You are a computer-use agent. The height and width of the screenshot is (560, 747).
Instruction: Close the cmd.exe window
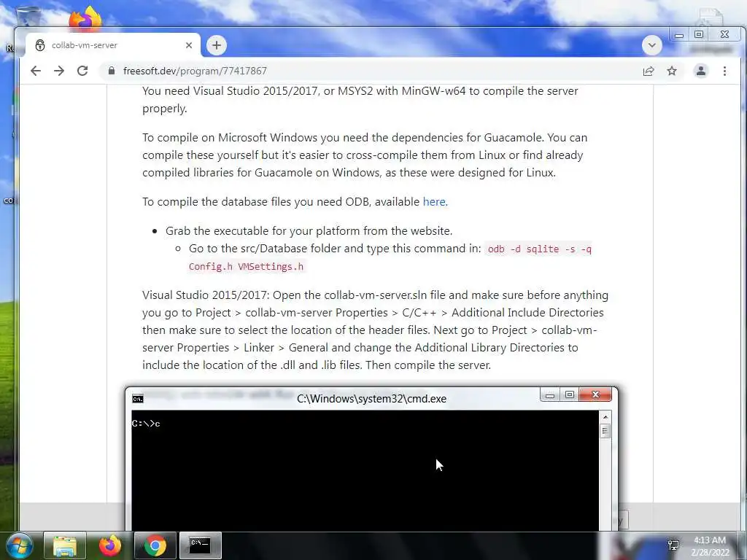click(595, 394)
